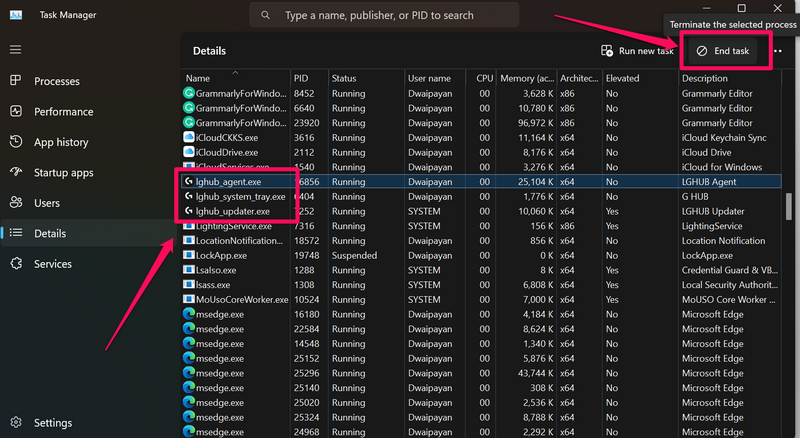800x438 pixels.
Task: Click the Task Manager app icon
Action: [16, 16]
